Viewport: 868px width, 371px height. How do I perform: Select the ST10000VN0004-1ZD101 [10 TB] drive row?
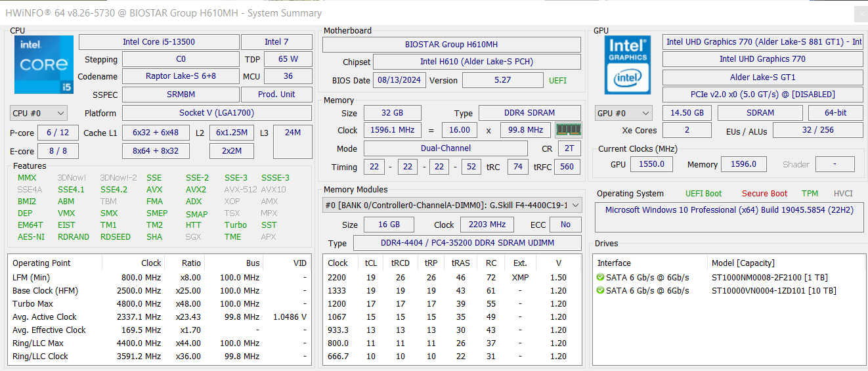(729, 290)
